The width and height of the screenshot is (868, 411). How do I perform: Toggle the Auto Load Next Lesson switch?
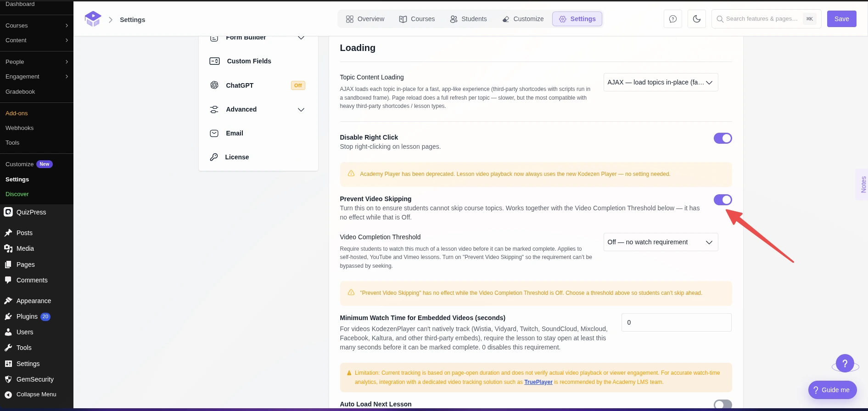point(722,404)
